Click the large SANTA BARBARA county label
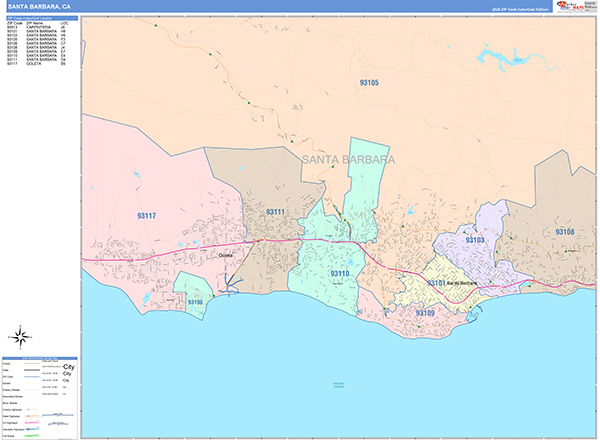Image resolution: width=600 pixels, height=440 pixels. [x=349, y=160]
